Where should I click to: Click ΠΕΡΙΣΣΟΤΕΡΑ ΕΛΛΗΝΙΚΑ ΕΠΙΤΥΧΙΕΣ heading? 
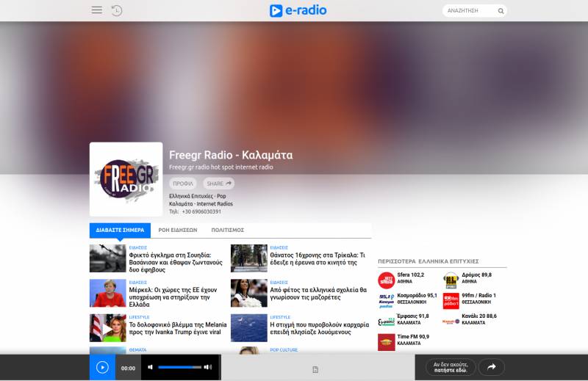tap(429, 261)
